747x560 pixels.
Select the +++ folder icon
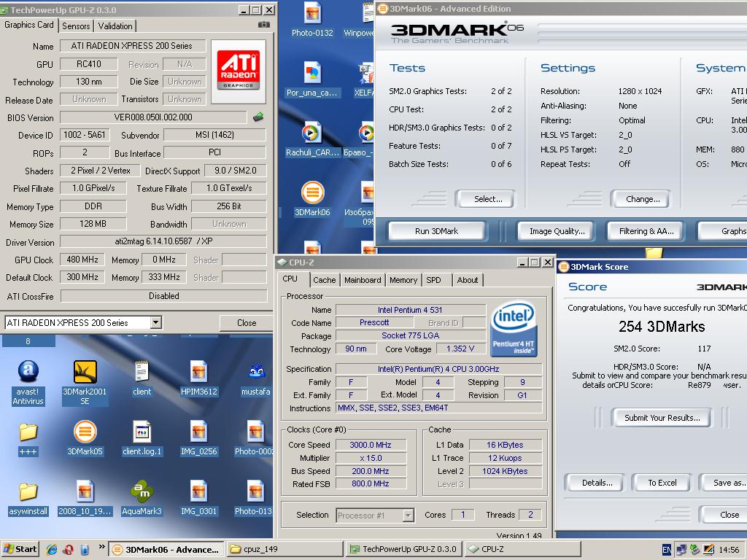pos(28,439)
